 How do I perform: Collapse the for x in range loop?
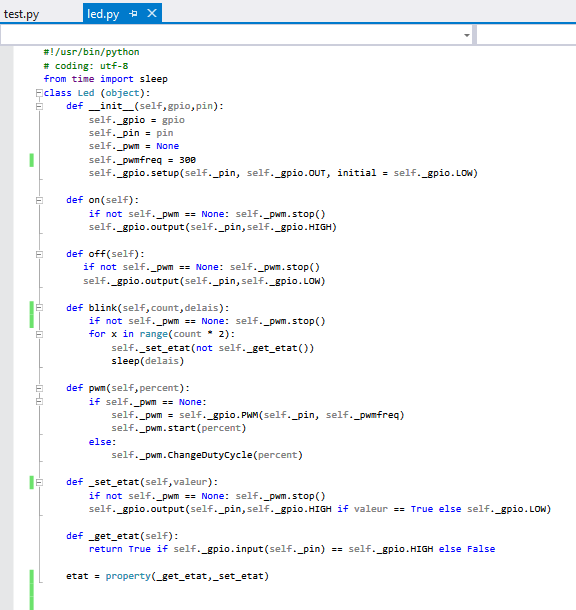39,334
